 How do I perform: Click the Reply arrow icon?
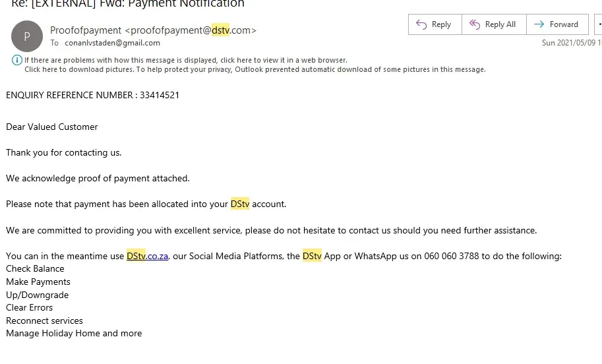coord(421,24)
